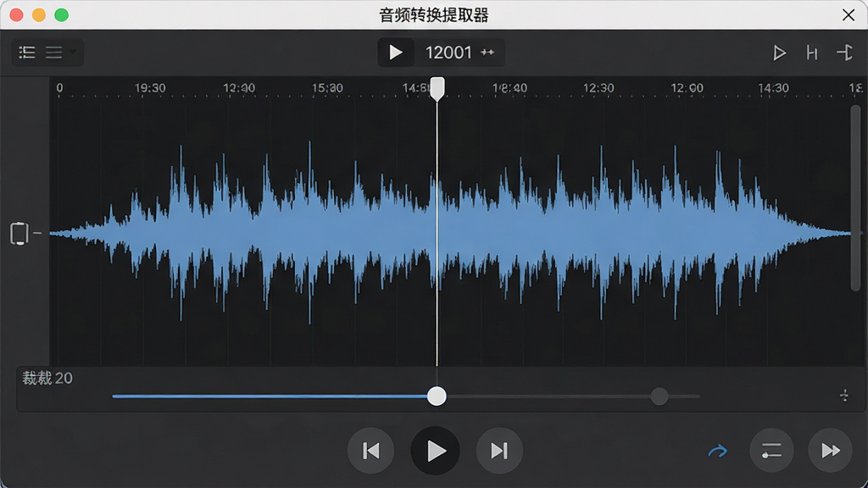Click the round fast-forward button
The image size is (868, 488).
click(x=830, y=451)
